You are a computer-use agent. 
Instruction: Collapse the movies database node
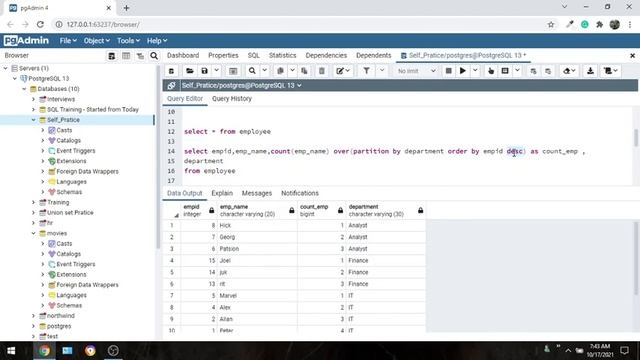coord(33,233)
